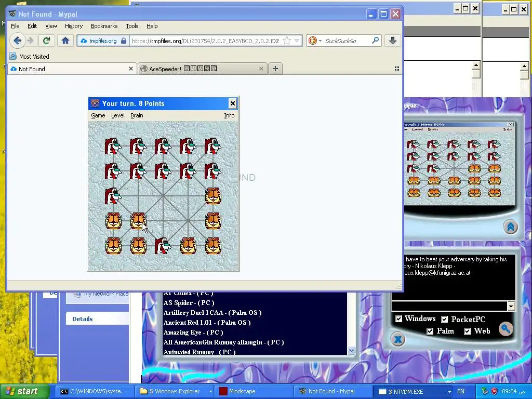Screen dimensions: 532x399
Task: Open the Brain menu in game window
Action: pos(137,115)
